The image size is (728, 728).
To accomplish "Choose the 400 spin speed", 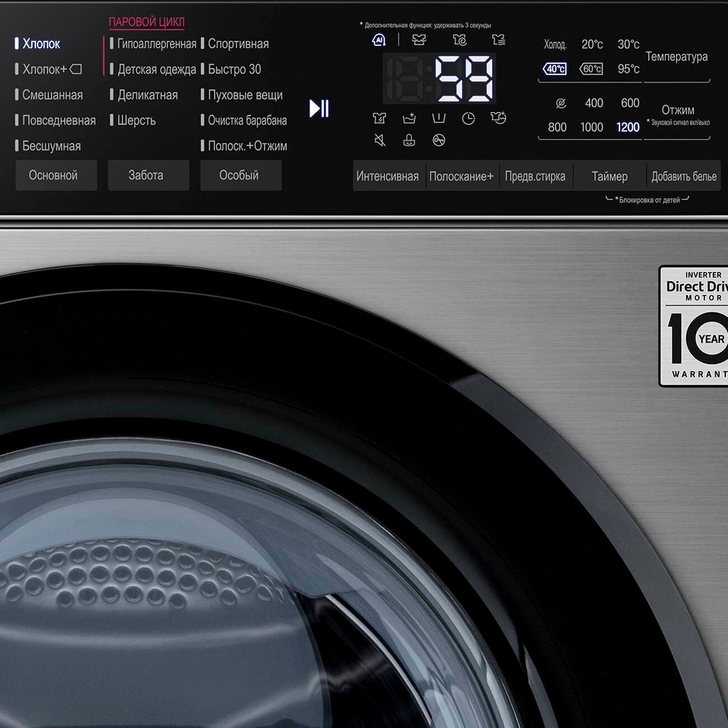I will click(x=594, y=103).
